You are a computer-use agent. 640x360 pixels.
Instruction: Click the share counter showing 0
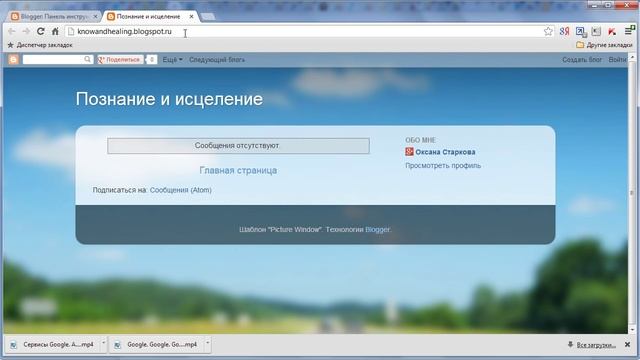coord(151,60)
